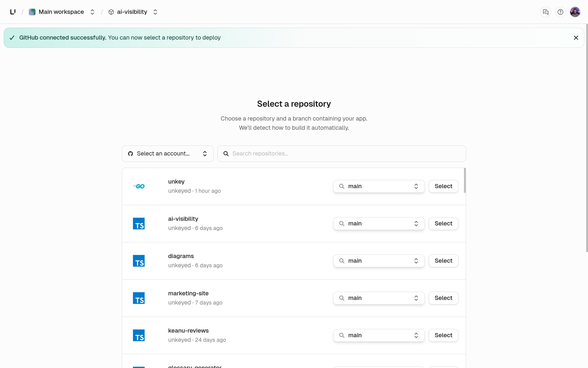The image size is (588, 368).
Task: Open branch dropdown for marketing-site repository
Action: pos(379,298)
